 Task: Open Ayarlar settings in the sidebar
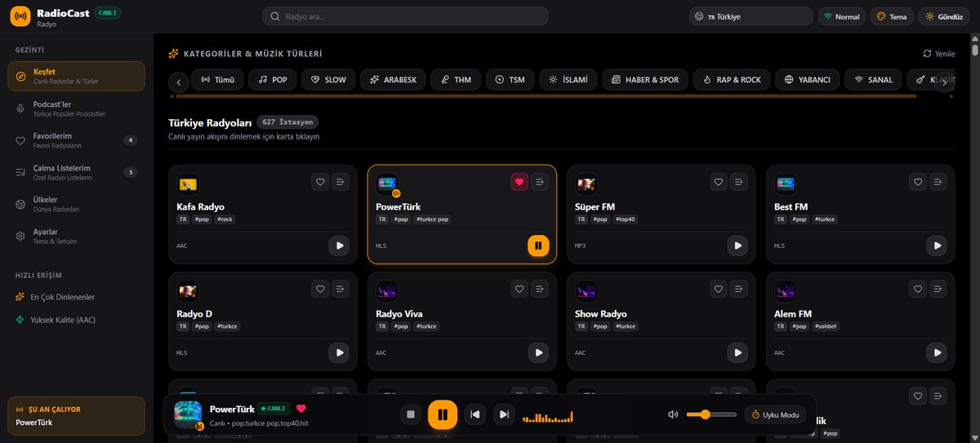click(x=76, y=236)
